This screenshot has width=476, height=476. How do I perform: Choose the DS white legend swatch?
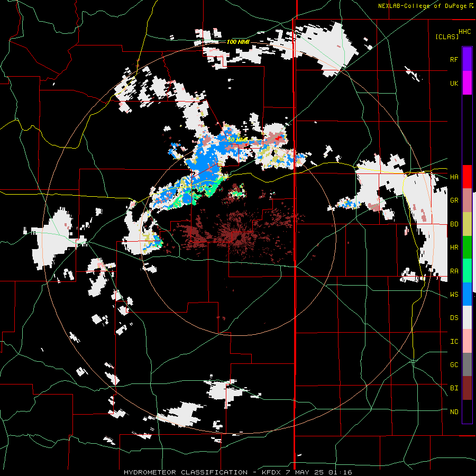click(467, 317)
